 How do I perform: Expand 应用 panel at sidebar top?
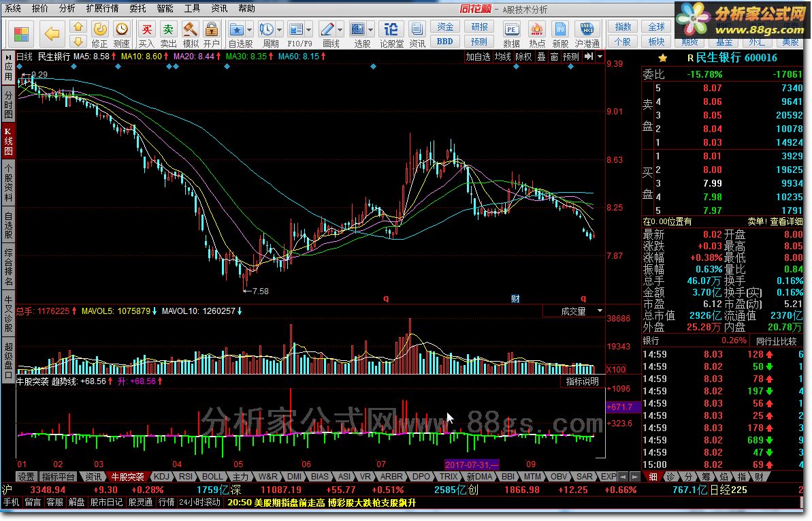[8, 68]
